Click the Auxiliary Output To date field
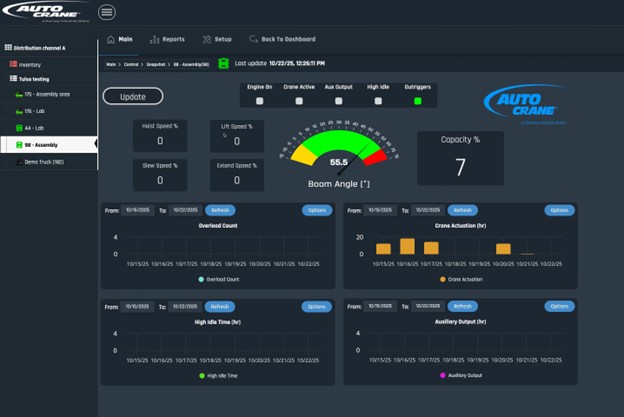This screenshot has height=417, width=624. tap(428, 306)
